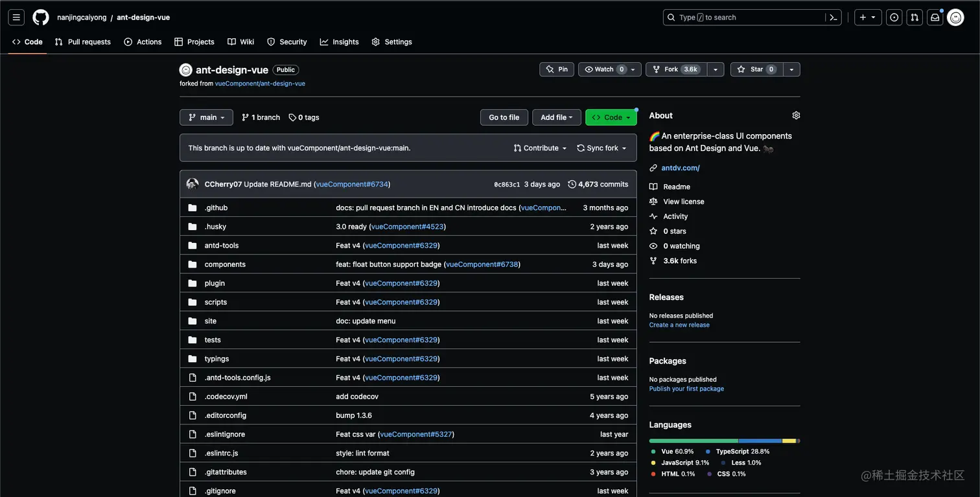The height and width of the screenshot is (497, 980).
Task: Fork the repository
Action: click(x=676, y=69)
